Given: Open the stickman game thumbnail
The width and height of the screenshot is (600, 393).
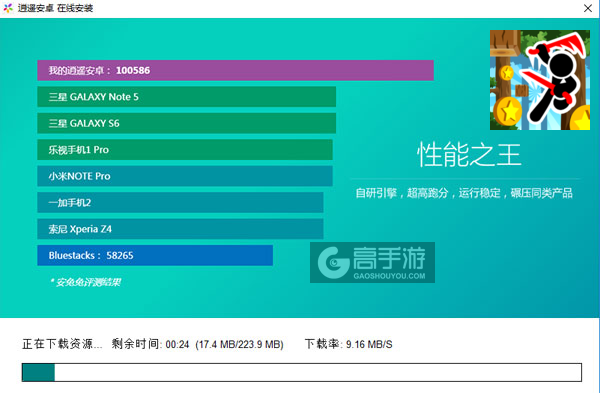Looking at the screenshot, I should click(540, 80).
